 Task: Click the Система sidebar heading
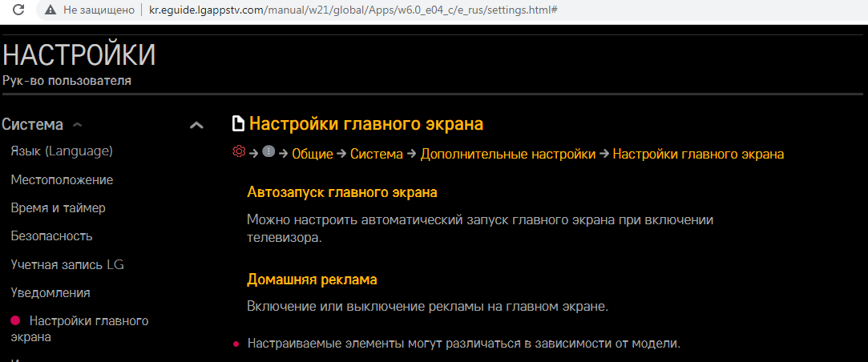pyautogui.click(x=33, y=125)
